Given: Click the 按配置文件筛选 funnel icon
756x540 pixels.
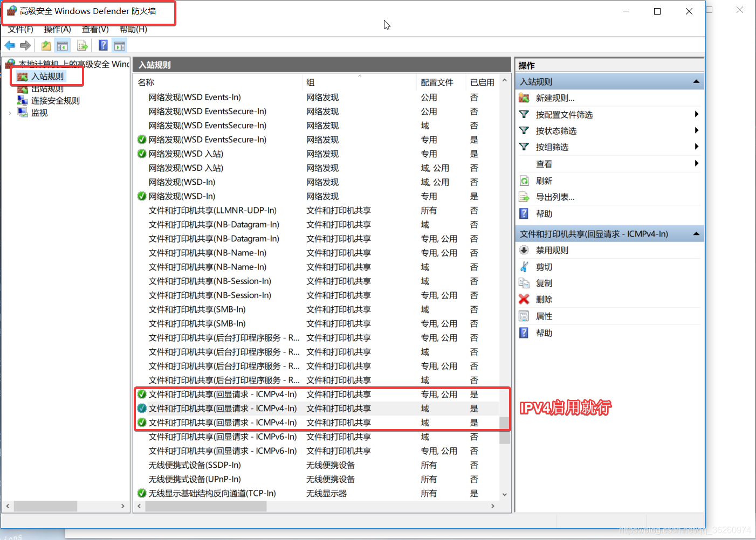Looking at the screenshot, I should coord(524,114).
